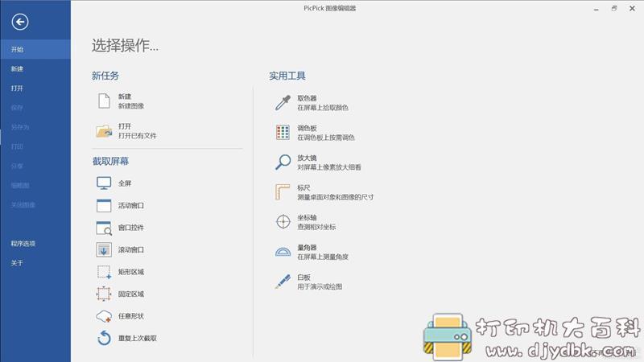The width and height of the screenshot is (644, 362).
Task: Click the dimmed 打印 sidebar item
Action: coord(35,146)
